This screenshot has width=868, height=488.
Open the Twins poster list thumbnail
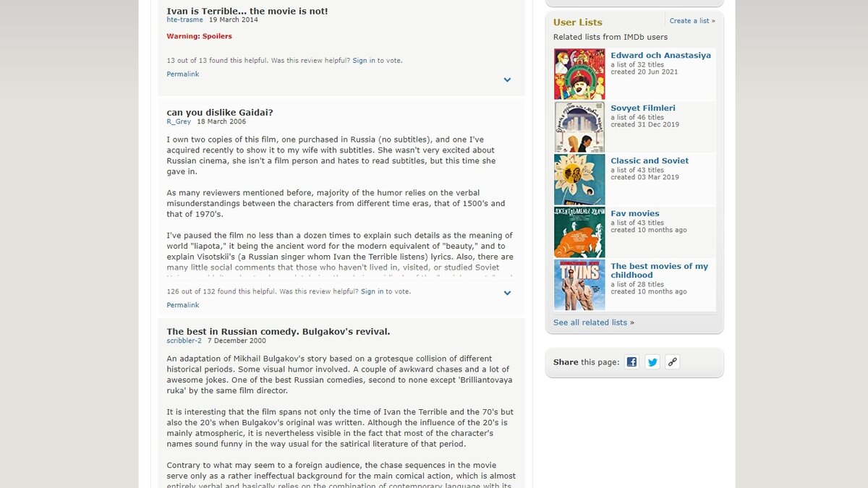tap(579, 285)
